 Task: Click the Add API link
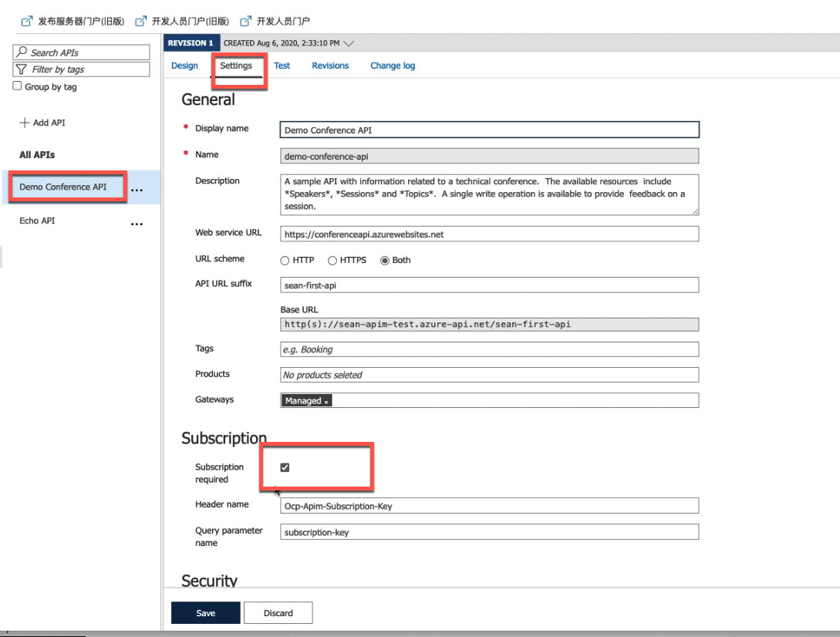(49, 123)
